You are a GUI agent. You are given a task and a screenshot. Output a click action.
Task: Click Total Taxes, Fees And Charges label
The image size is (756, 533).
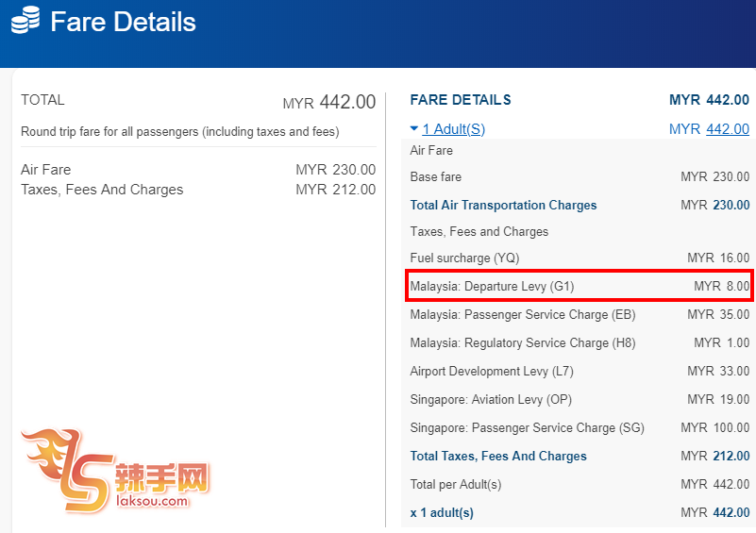(498, 456)
